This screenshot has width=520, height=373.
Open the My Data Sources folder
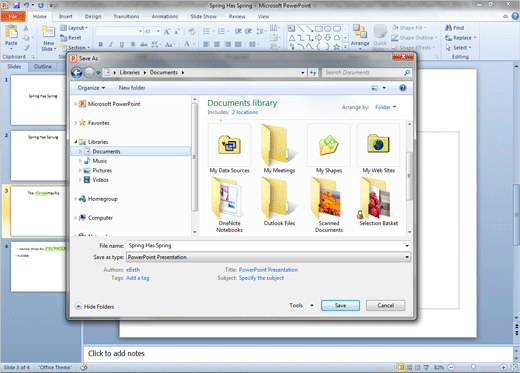click(229, 148)
